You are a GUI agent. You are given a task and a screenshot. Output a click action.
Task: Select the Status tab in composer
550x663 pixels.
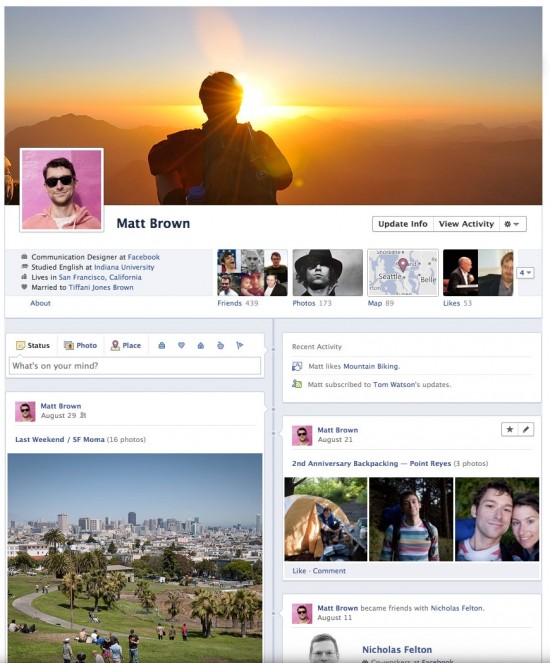(33, 345)
